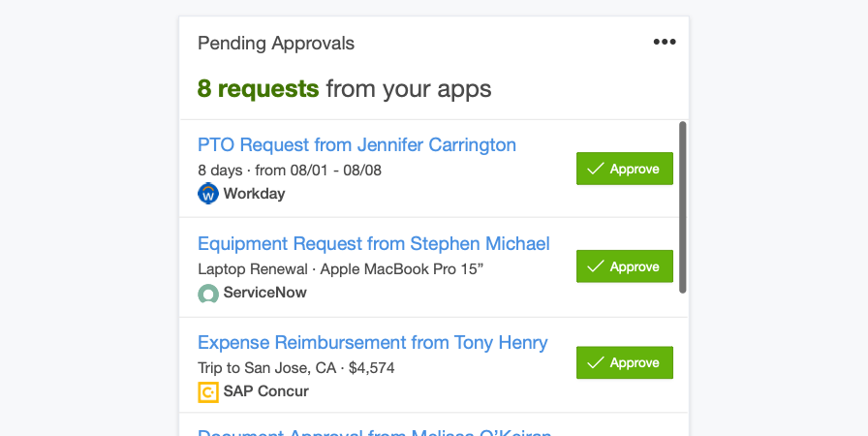The height and width of the screenshot is (436, 868).
Task: Open PTO Request from Jennifer Carrington
Action: pos(357,145)
